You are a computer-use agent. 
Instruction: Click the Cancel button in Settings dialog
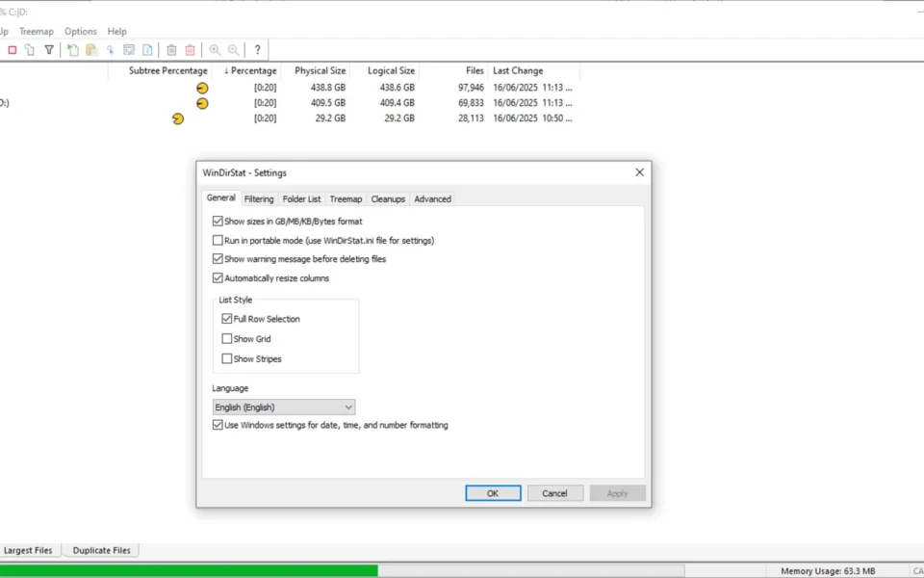(554, 493)
